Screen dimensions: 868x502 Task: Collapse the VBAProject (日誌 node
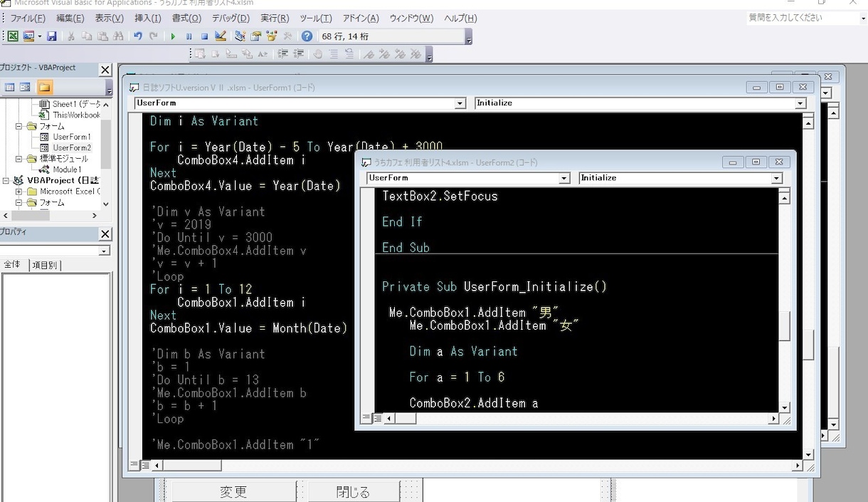tap(6, 181)
